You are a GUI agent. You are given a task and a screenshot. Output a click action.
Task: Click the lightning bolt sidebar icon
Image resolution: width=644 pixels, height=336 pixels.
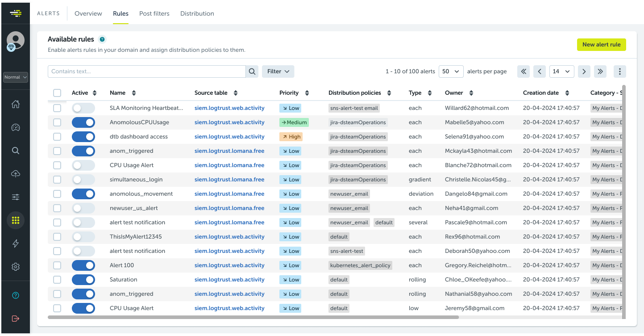tap(16, 243)
